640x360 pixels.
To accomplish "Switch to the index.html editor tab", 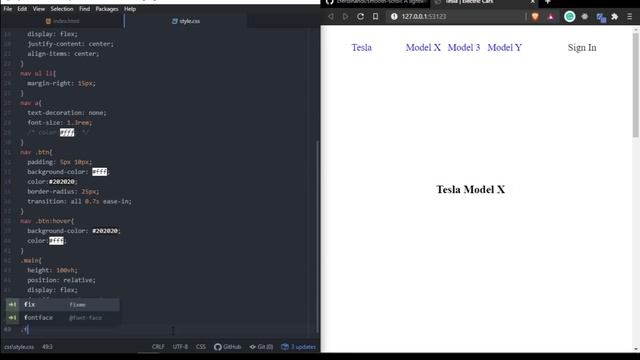I will coord(62,21).
